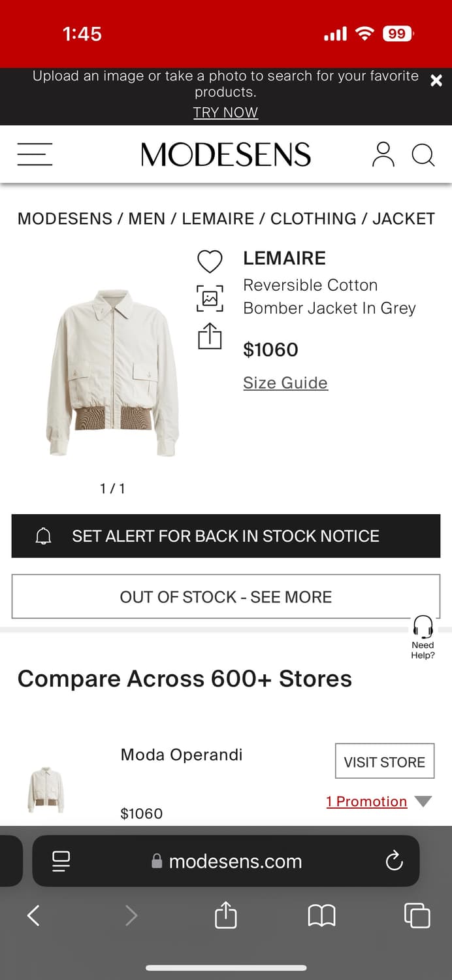This screenshot has width=452, height=980.
Task: Tap the image search icon below the heart
Action: pyautogui.click(x=210, y=299)
